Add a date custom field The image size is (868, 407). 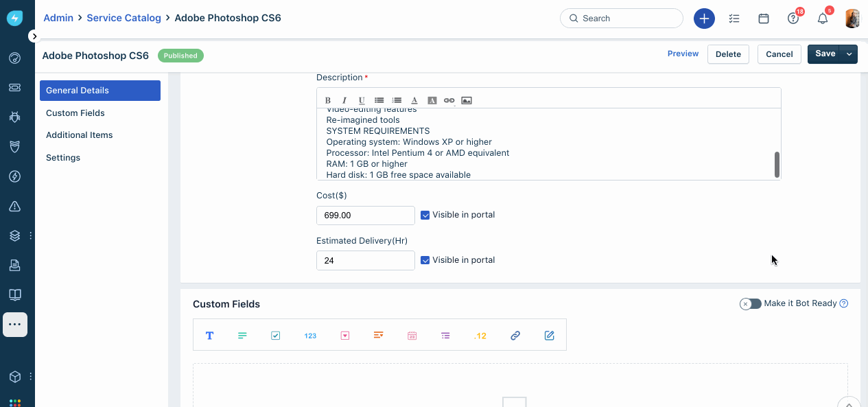coord(412,336)
